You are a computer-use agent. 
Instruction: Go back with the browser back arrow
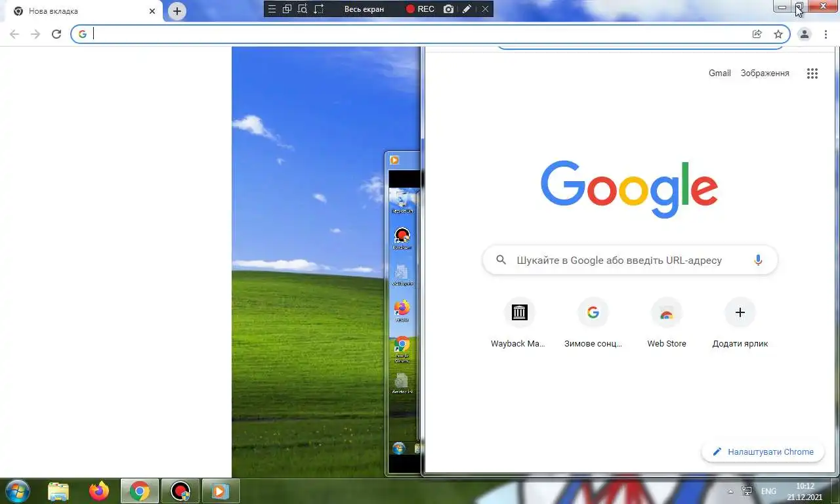click(x=14, y=34)
